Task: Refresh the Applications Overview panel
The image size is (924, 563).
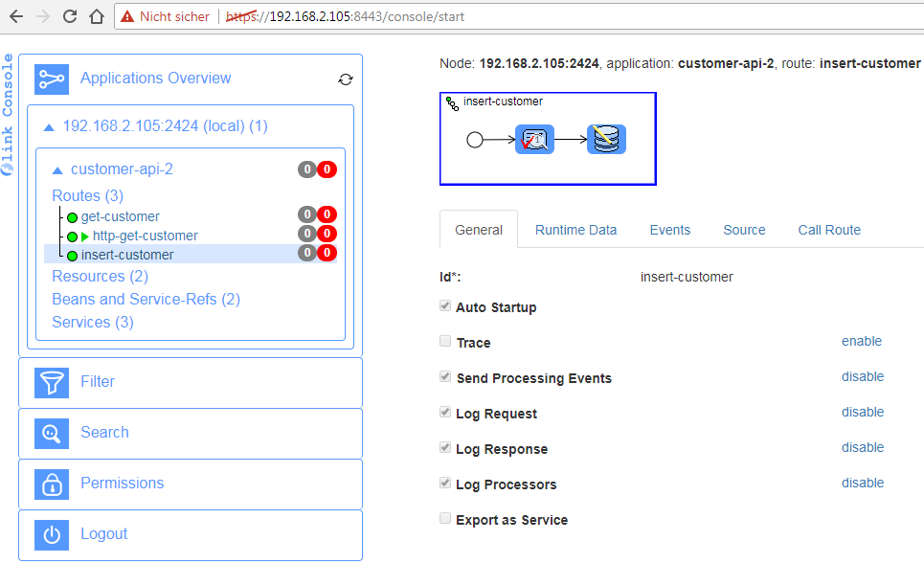Action: click(x=346, y=79)
